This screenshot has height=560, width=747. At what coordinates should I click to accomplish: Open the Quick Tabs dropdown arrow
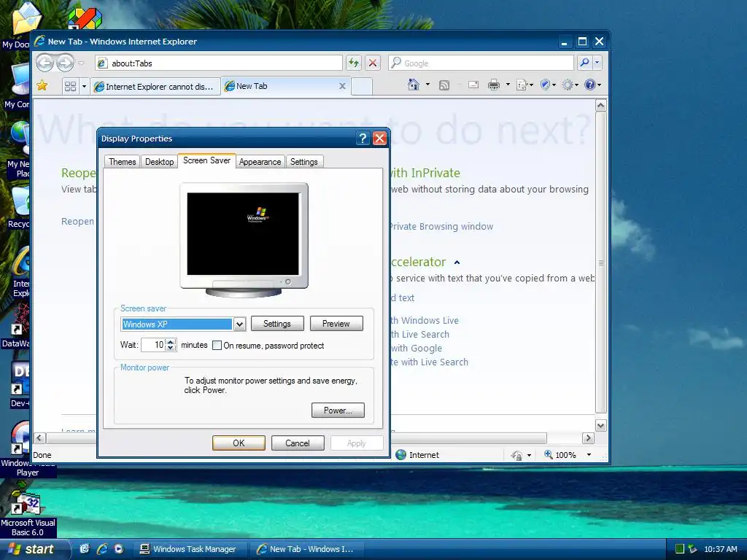pos(85,86)
